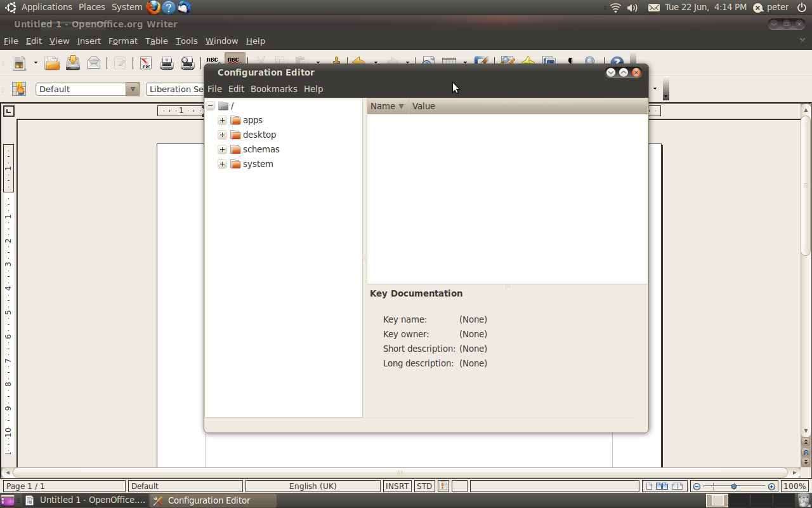812x508 pixels.
Task: Click the zoom in plus button
Action: pyautogui.click(x=771, y=486)
